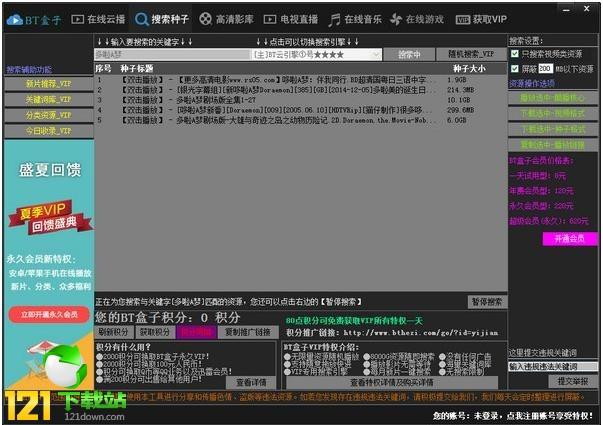Click the 序号 column header
The height and width of the screenshot is (425, 603).
point(103,69)
